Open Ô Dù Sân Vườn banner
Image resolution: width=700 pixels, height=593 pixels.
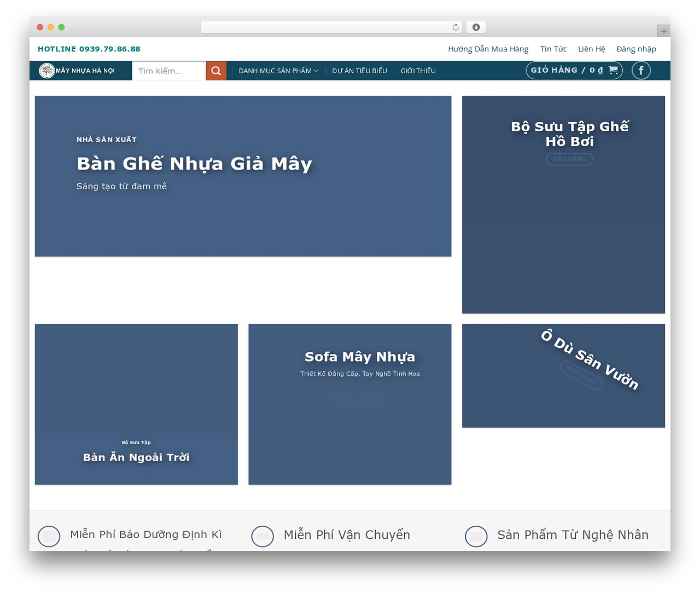(563, 376)
